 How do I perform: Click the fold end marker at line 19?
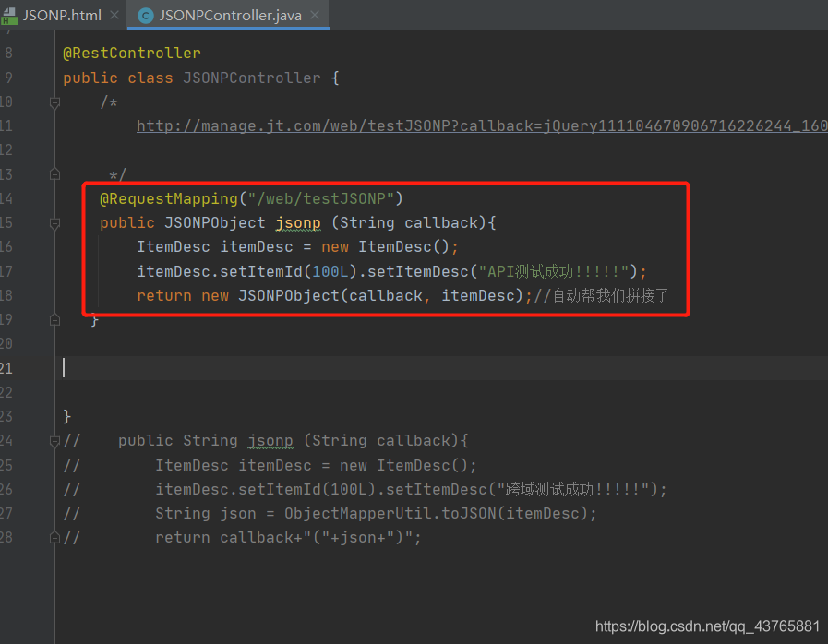tap(54, 320)
